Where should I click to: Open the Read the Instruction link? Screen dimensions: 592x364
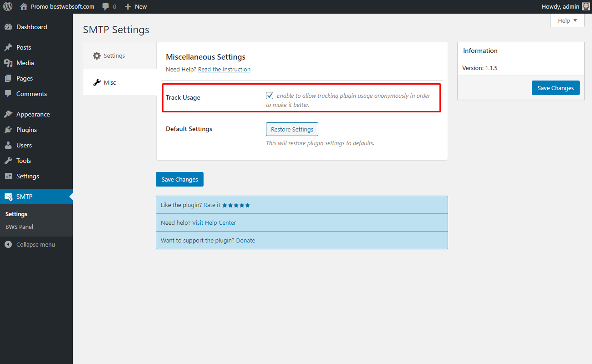pyautogui.click(x=224, y=70)
